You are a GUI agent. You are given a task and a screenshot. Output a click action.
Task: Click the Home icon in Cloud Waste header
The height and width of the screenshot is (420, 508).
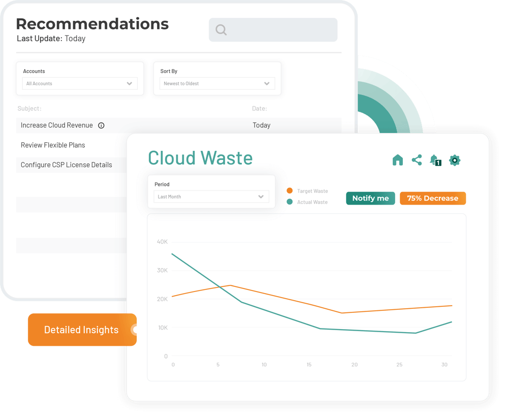point(398,160)
